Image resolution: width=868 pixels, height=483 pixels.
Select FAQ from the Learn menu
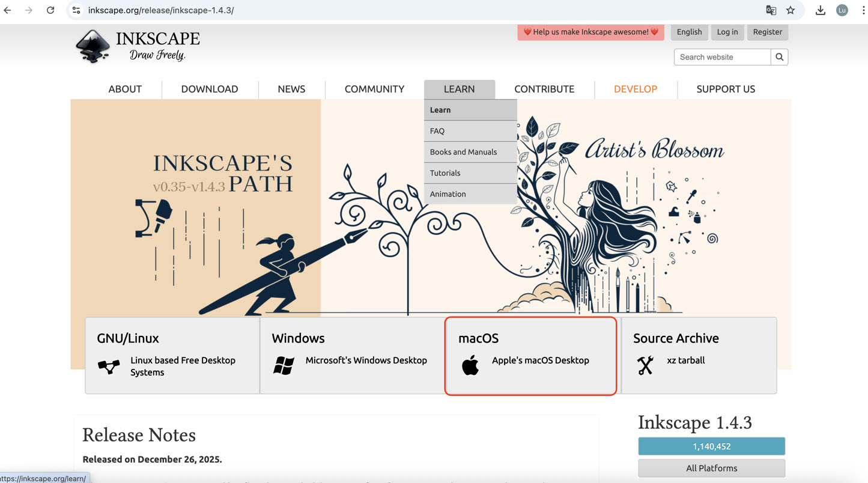point(437,130)
